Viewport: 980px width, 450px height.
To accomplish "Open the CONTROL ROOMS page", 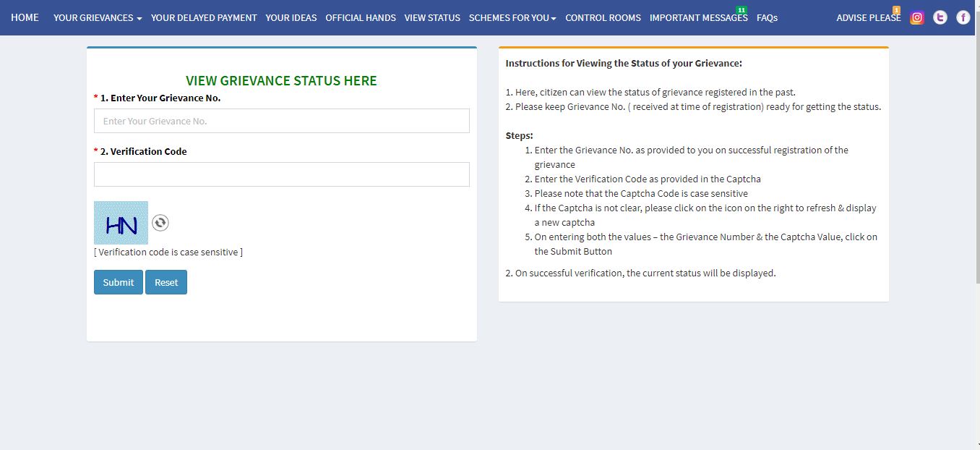I will point(603,17).
